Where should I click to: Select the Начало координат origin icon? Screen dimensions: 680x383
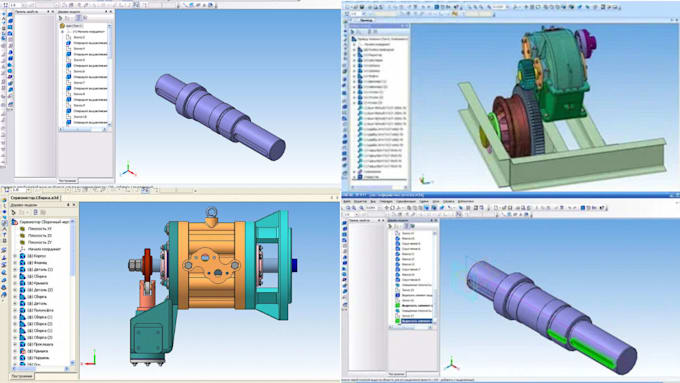[x=22, y=249]
